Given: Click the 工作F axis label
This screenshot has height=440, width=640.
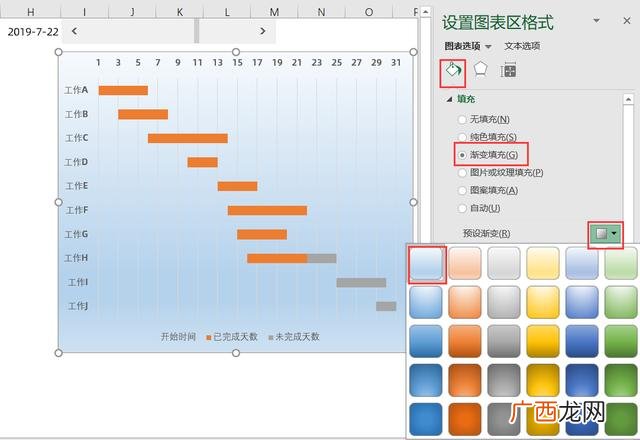Looking at the screenshot, I should [x=77, y=210].
